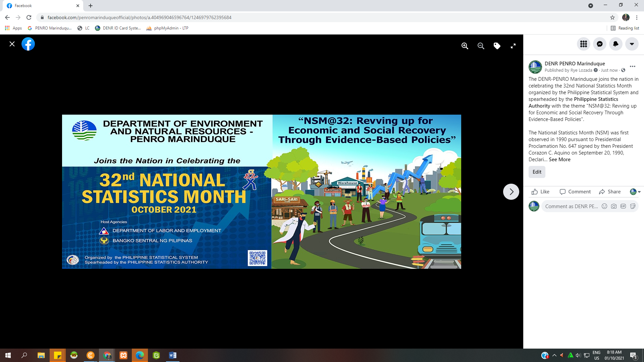644x362 pixels.
Task: Open notifications bell
Action: pos(616,44)
